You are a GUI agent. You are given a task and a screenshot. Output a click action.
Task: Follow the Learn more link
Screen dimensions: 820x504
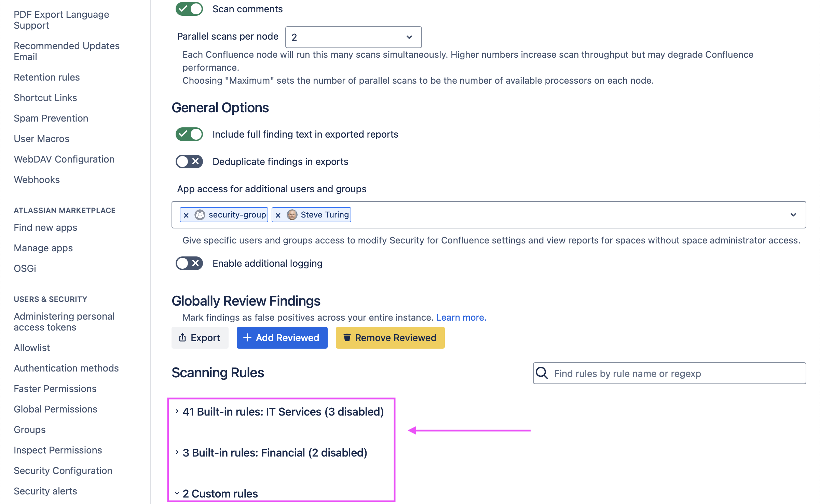(x=461, y=318)
